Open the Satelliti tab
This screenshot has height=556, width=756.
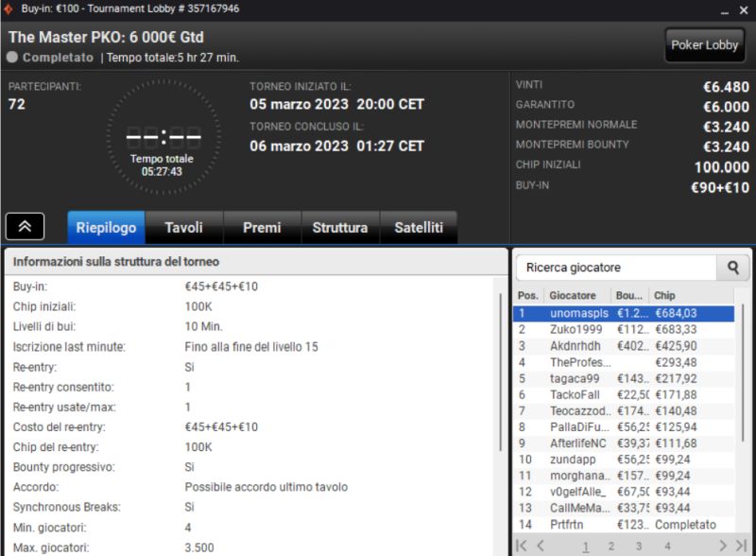(419, 227)
